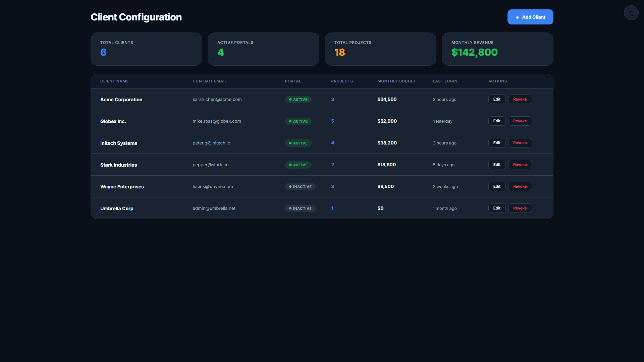Image resolution: width=644 pixels, height=362 pixels.
Task: Revoke Stark Industries portal access
Action: point(520,165)
